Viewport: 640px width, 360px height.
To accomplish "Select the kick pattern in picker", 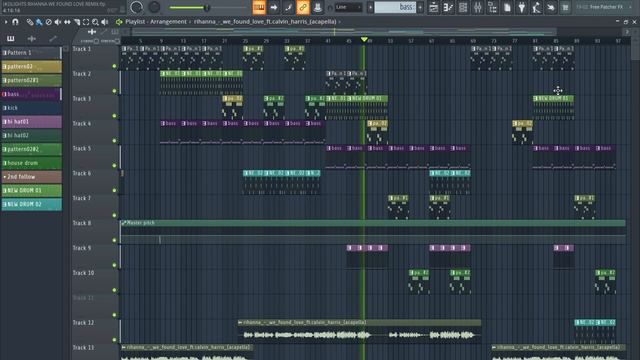I will click(31, 108).
